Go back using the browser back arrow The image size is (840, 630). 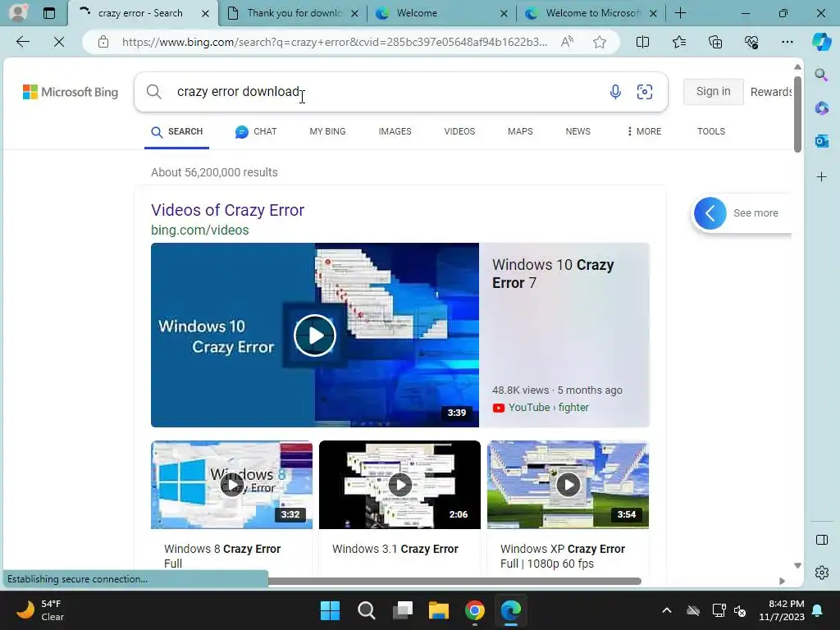pos(22,42)
